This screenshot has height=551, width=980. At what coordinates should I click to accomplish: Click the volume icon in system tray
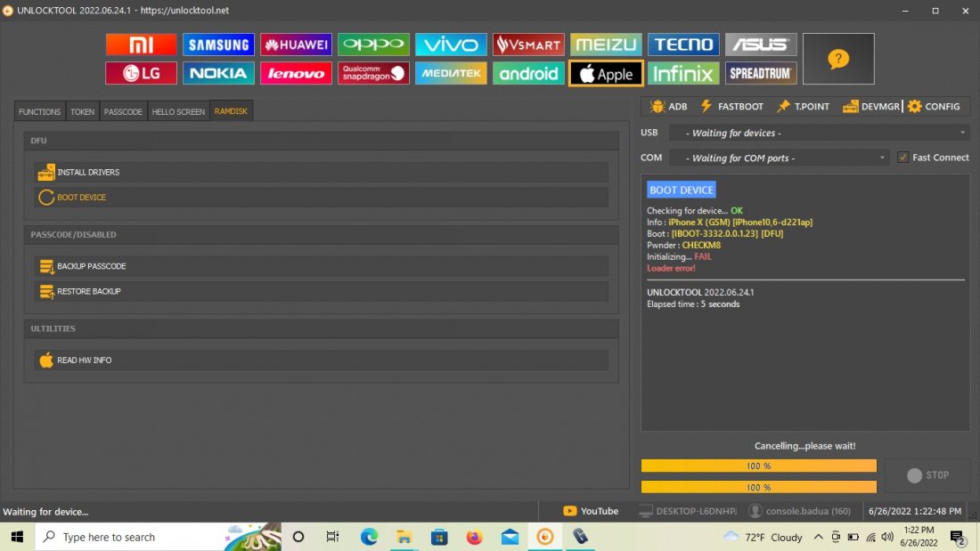(x=886, y=538)
